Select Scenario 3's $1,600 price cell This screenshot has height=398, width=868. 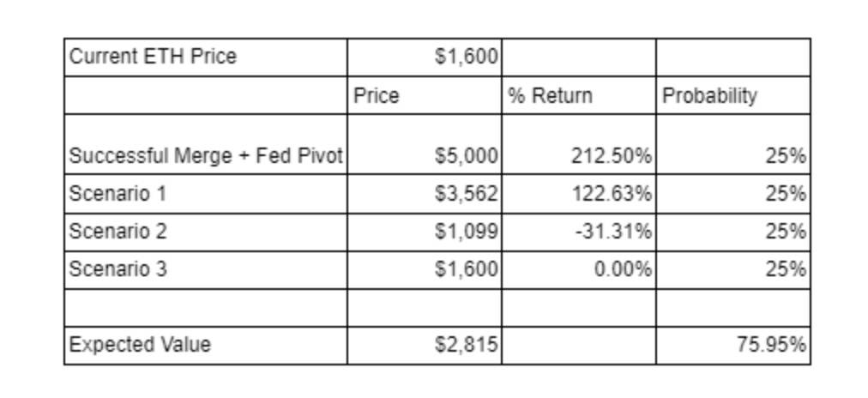click(x=425, y=269)
